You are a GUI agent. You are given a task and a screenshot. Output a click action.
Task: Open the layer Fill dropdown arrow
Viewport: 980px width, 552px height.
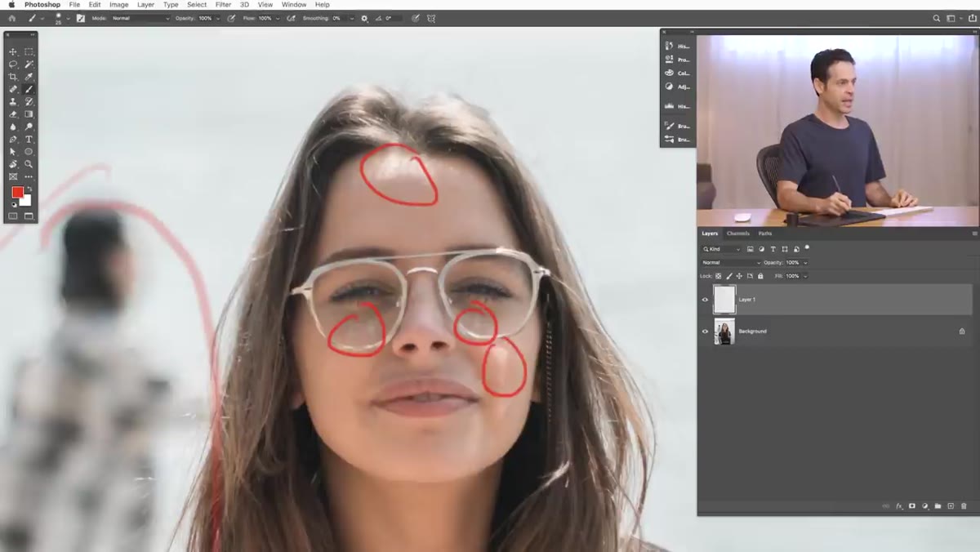pyautogui.click(x=805, y=276)
